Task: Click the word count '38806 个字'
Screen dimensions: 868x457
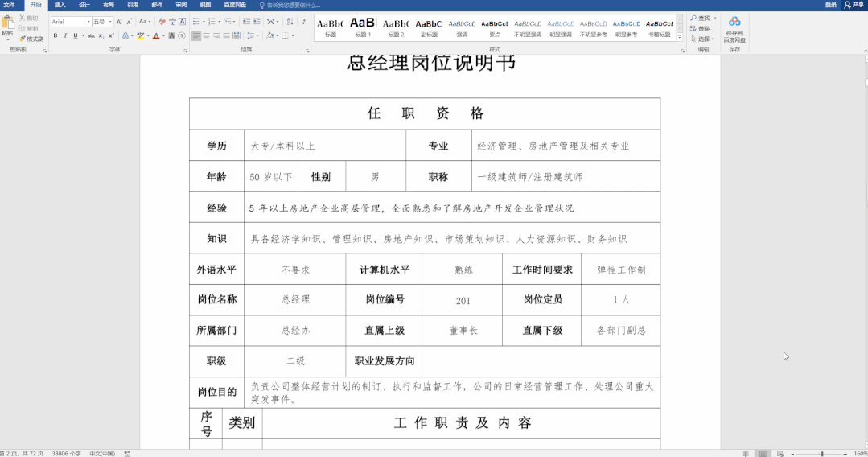Action: (x=66, y=454)
